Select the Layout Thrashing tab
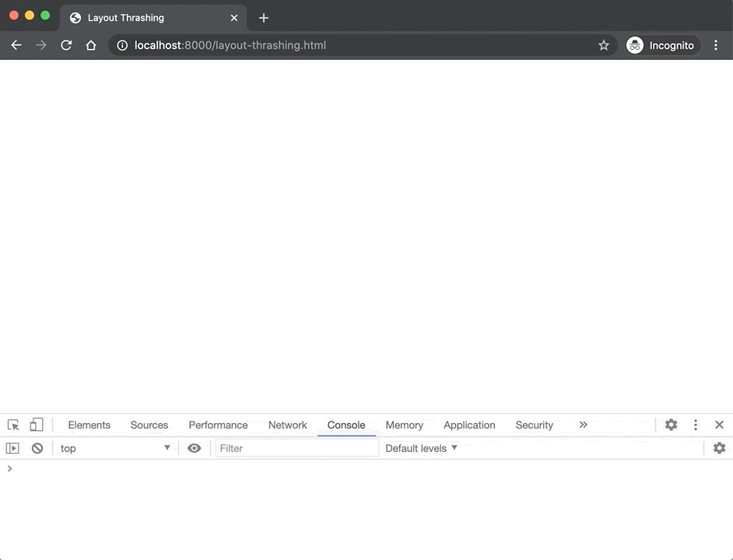 153,18
